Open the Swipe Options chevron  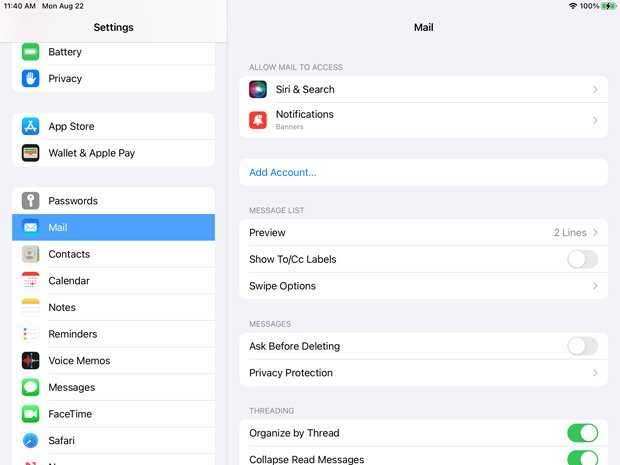(595, 286)
